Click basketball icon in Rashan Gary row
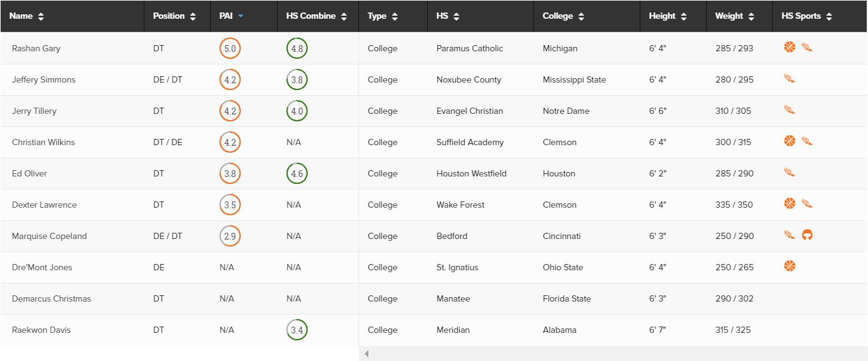 (789, 47)
